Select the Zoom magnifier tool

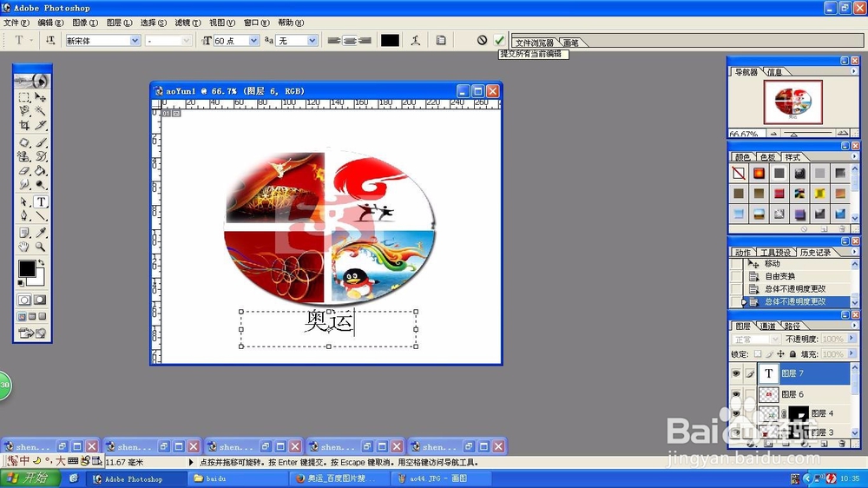pos(41,247)
